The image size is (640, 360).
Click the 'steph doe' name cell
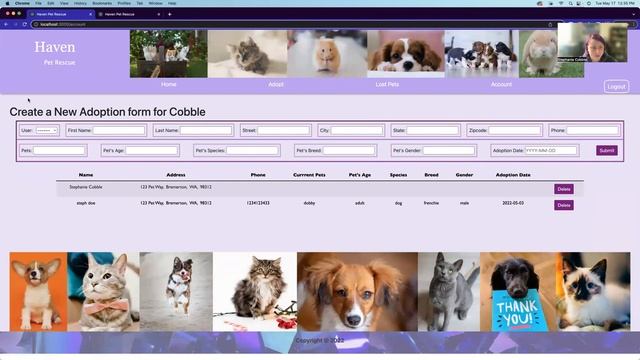[86, 203]
